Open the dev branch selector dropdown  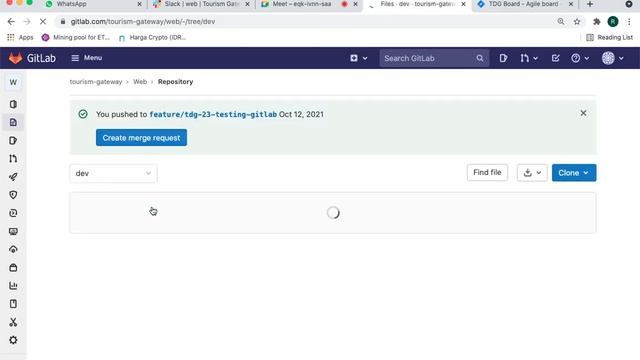(113, 173)
